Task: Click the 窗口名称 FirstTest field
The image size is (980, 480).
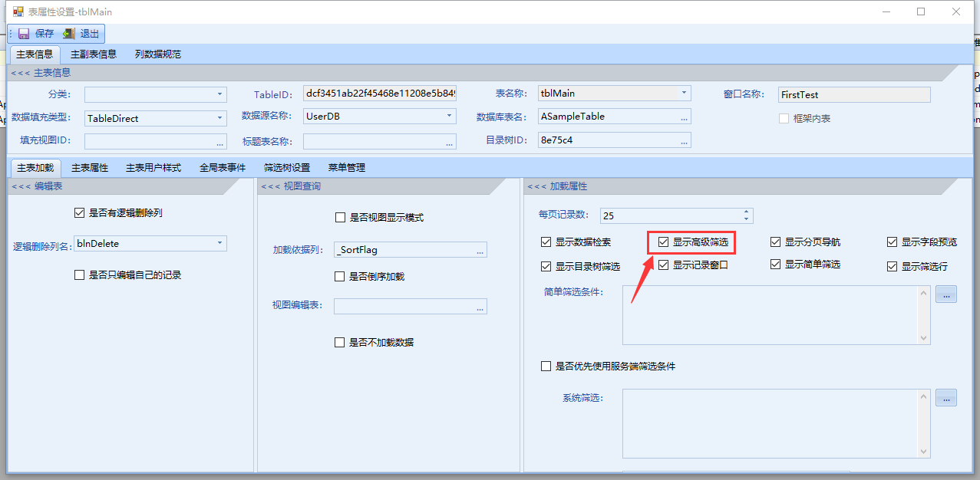Action: [x=854, y=94]
